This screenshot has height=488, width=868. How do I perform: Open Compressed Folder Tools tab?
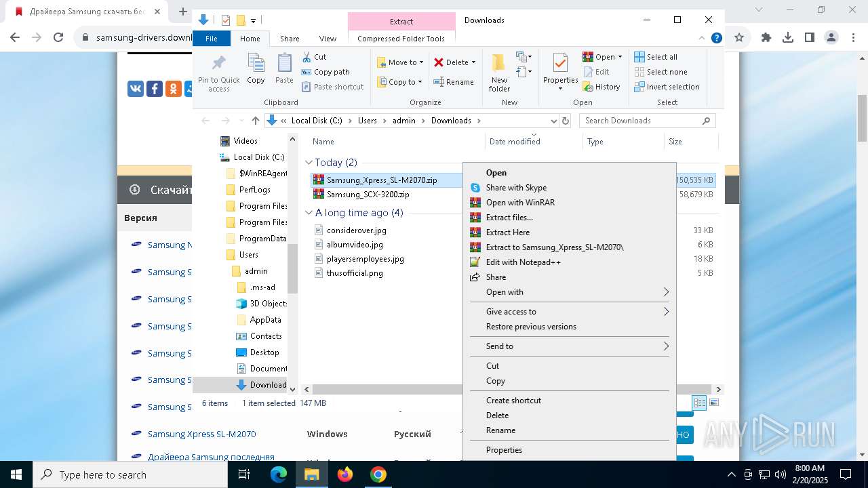pos(401,39)
